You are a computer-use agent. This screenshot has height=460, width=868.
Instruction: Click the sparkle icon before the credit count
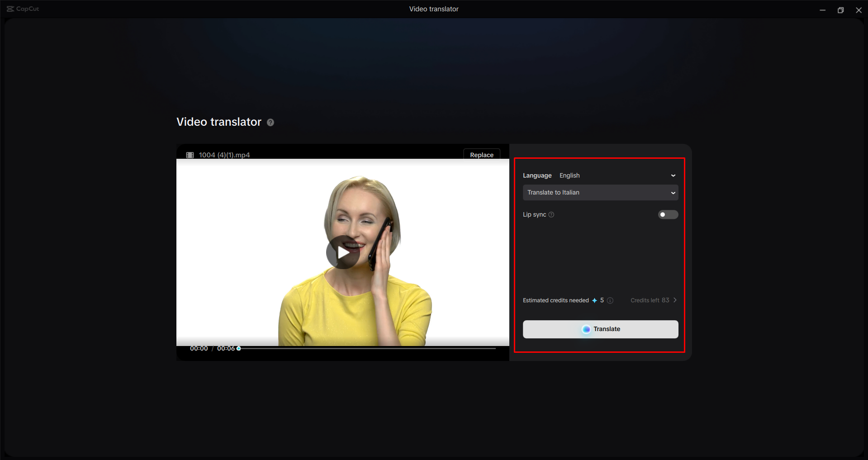(594, 300)
